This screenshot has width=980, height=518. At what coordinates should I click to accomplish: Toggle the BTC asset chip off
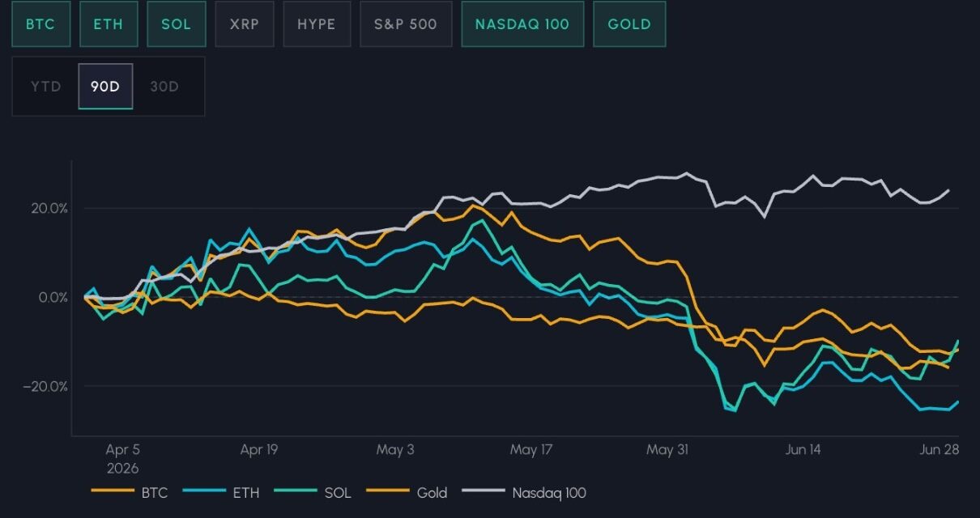pyautogui.click(x=40, y=24)
